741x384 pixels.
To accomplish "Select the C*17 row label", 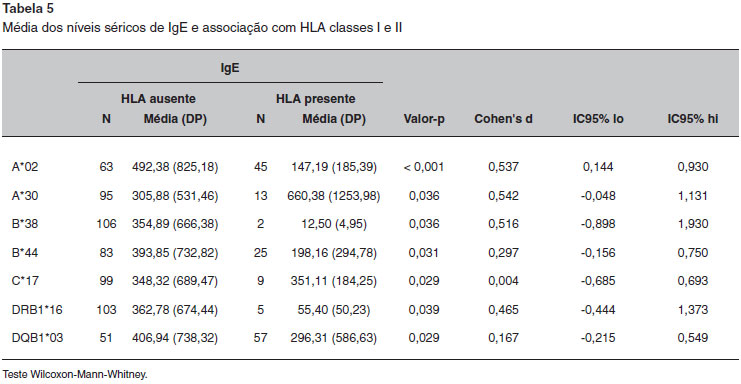I will point(25,281).
